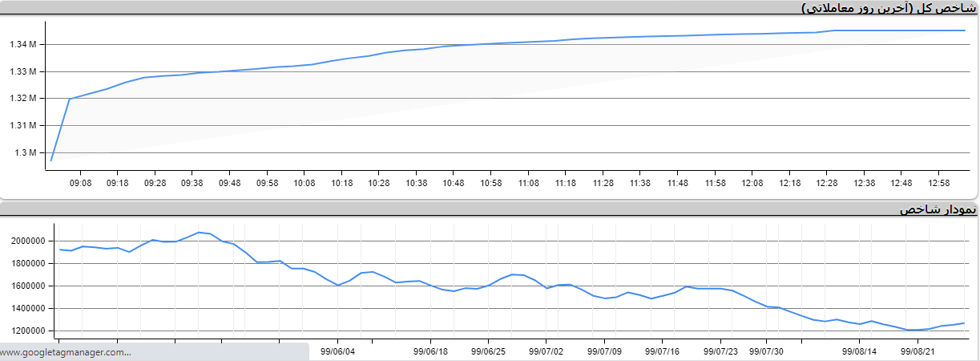
Task: Click the 09:08 time label on top chart
Action: (80, 183)
